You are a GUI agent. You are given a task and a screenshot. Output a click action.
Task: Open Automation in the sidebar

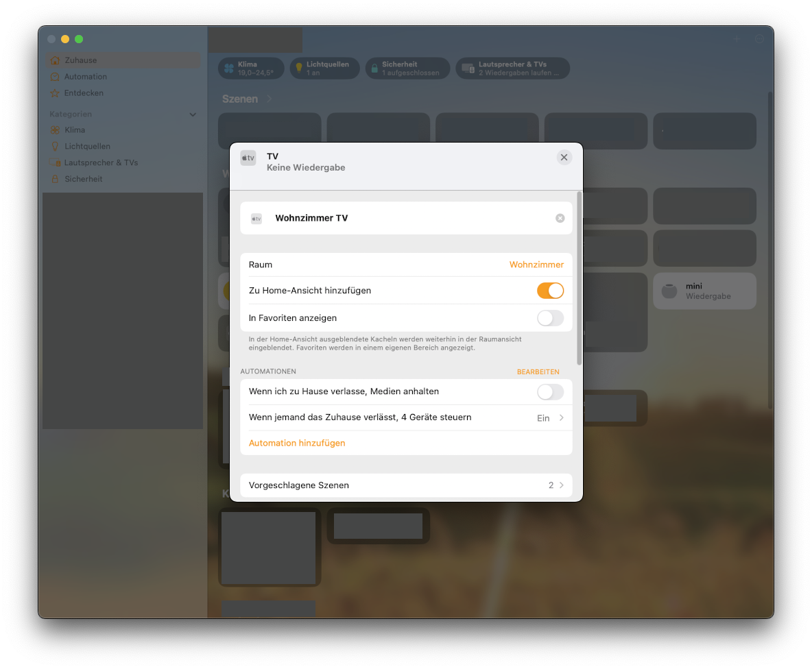coord(123,77)
